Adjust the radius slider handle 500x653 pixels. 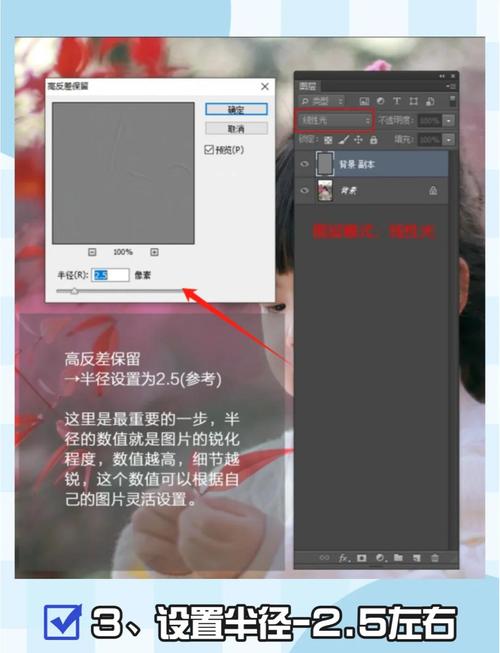74,291
